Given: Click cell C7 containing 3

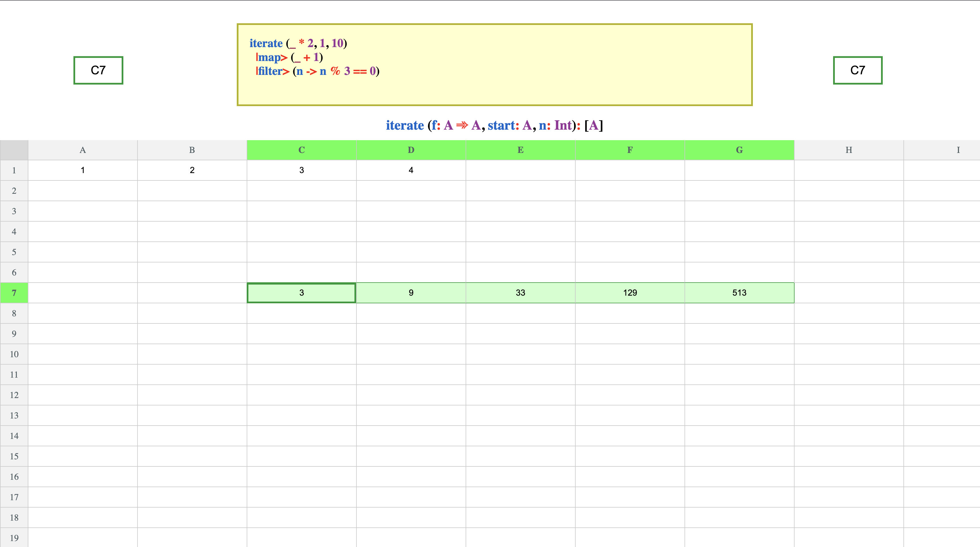Looking at the screenshot, I should pos(301,293).
